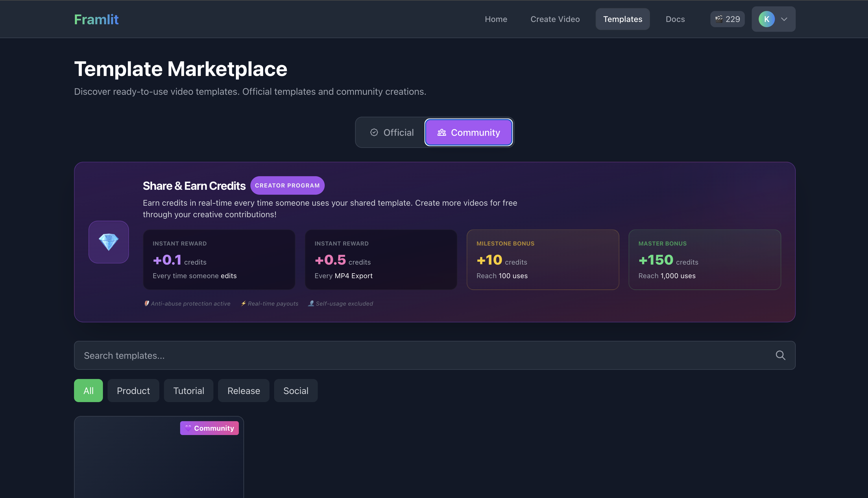Open the Create Video nav item

555,19
